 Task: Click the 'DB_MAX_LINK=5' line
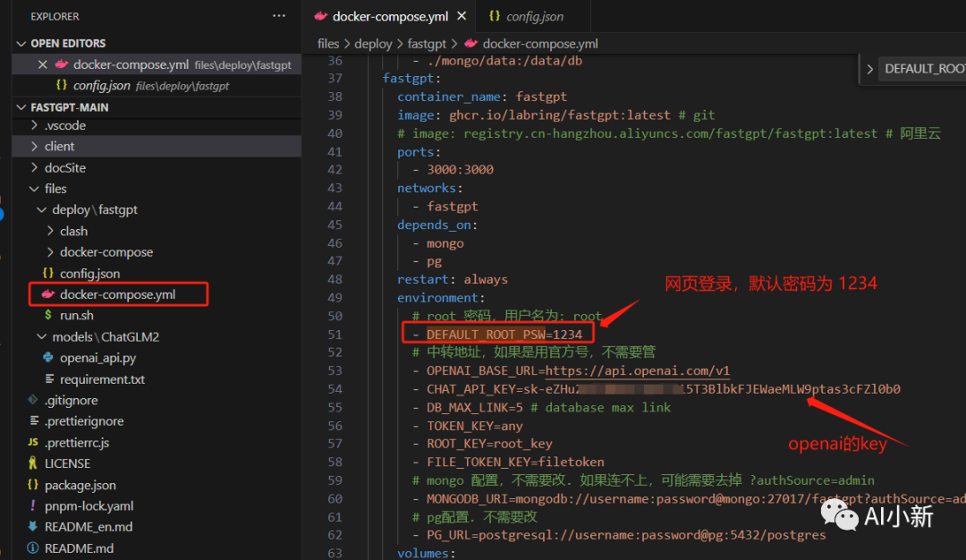(x=474, y=408)
